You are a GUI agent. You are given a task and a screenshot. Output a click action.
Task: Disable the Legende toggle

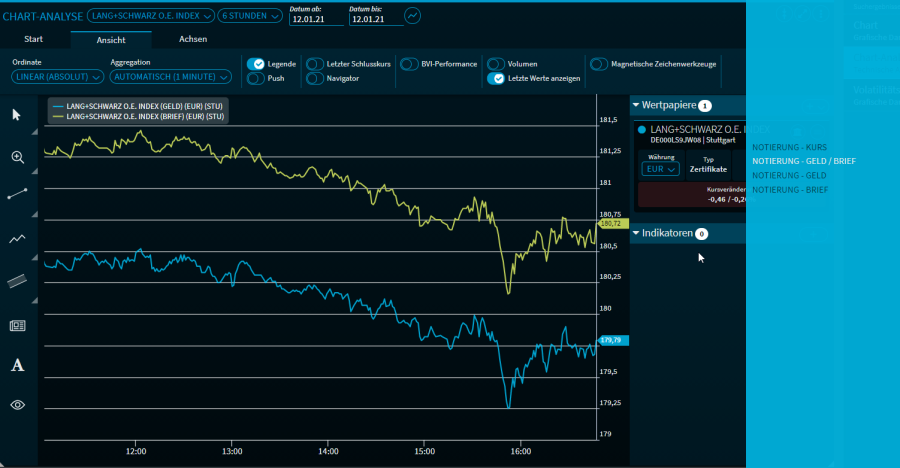click(257, 64)
